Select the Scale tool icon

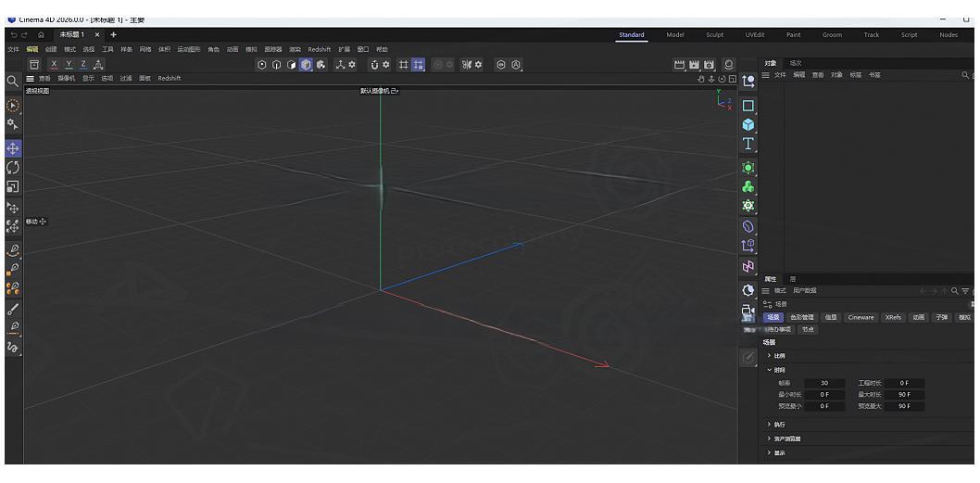[12, 186]
